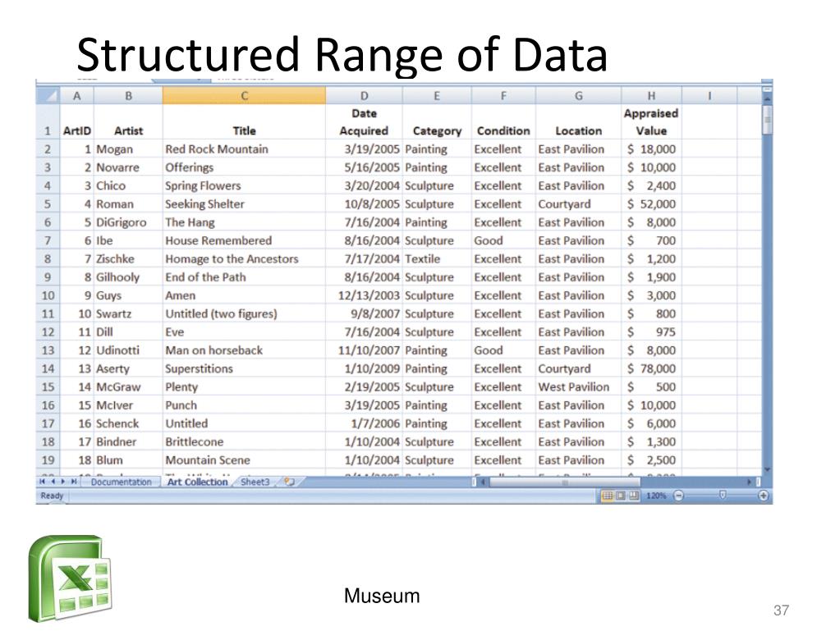Select column F header
This screenshot has width=840, height=640.
[503, 96]
